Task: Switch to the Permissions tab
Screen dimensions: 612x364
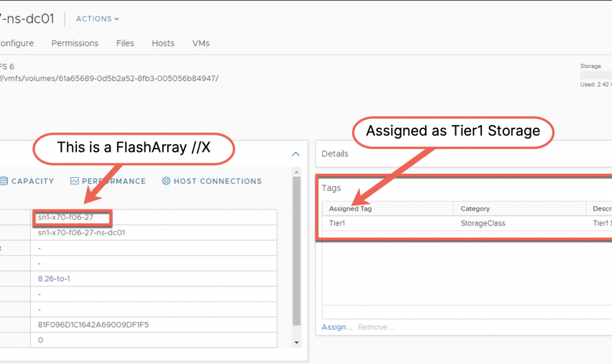Action: [74, 43]
